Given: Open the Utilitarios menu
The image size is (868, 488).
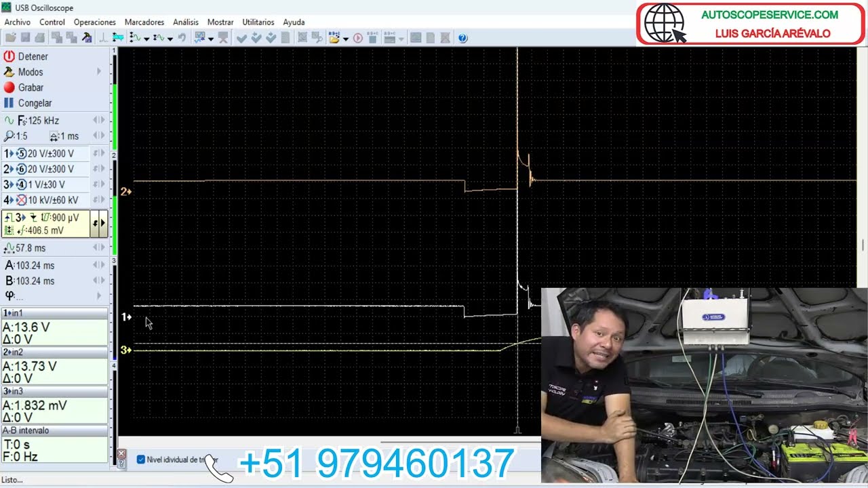Looking at the screenshot, I should [258, 22].
